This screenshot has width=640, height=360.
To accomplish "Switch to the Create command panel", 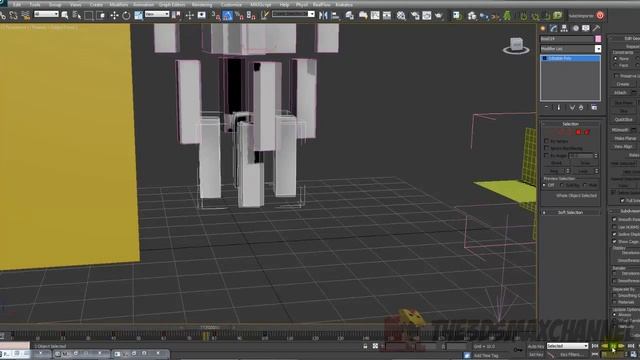I will (543, 28).
